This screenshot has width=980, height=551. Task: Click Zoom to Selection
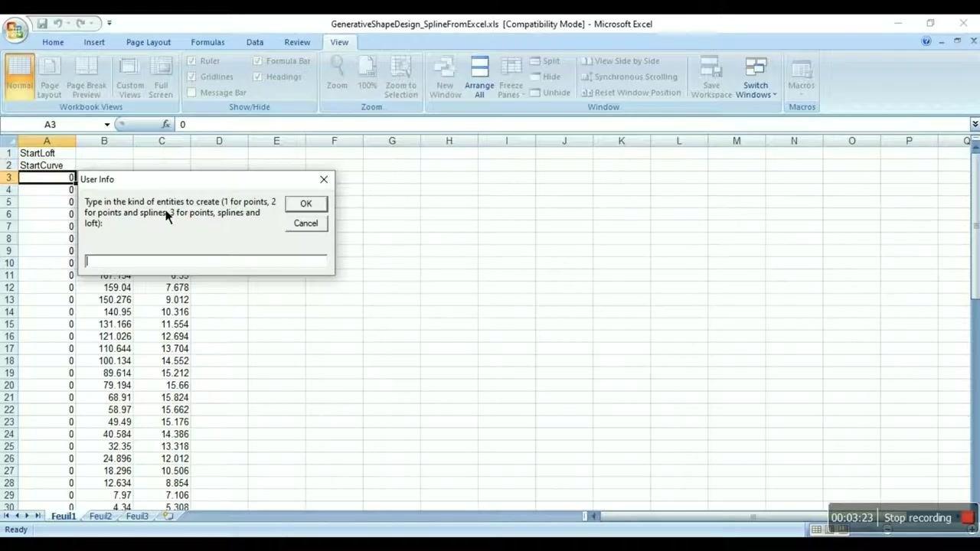click(401, 77)
